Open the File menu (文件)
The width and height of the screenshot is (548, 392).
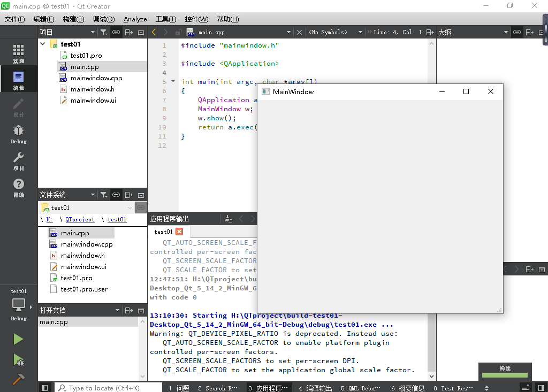pyautogui.click(x=14, y=19)
